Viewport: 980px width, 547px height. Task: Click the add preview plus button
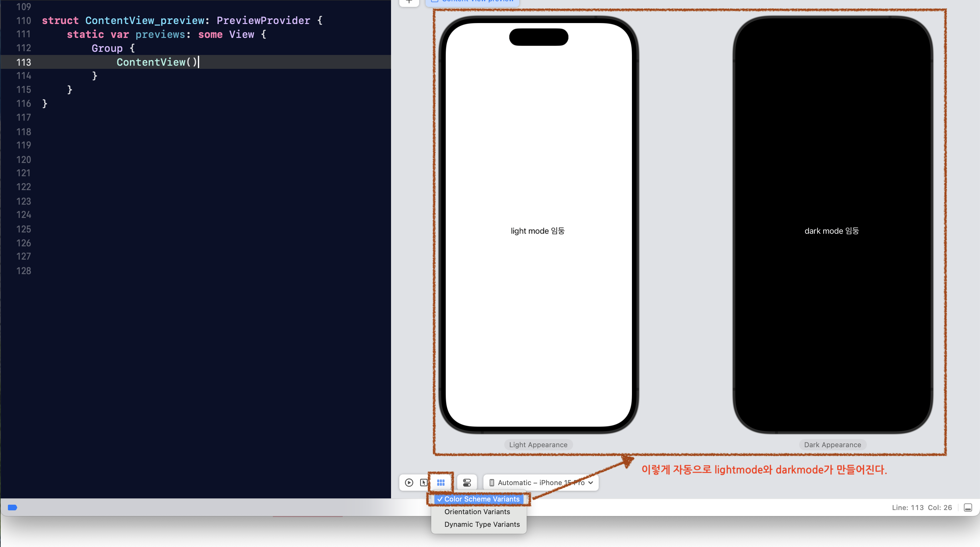point(409,2)
